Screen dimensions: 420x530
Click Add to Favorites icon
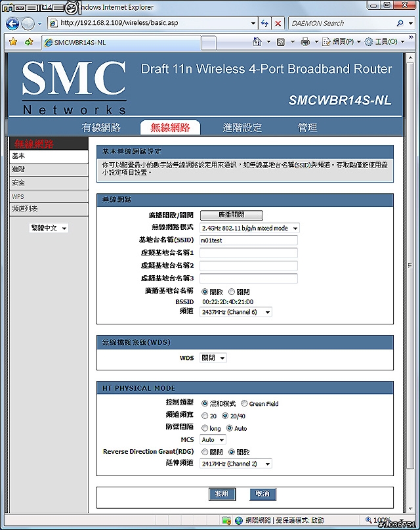pos(29,42)
